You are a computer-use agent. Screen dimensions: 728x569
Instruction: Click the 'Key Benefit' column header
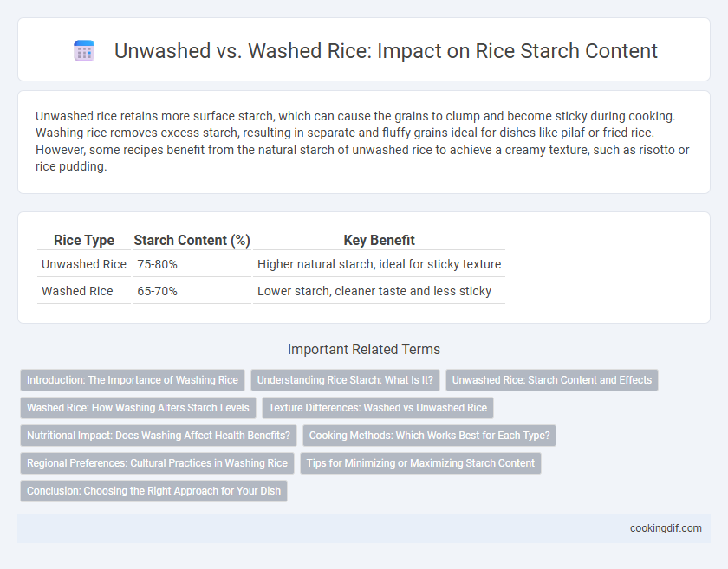[x=379, y=240]
